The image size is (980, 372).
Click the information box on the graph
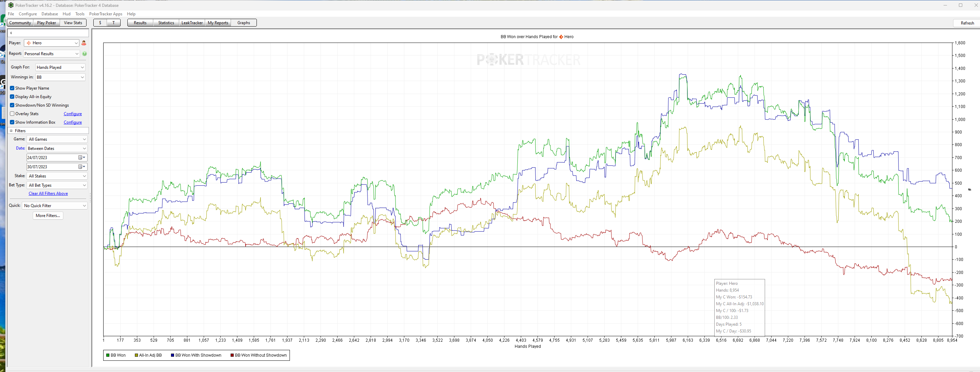click(x=740, y=307)
